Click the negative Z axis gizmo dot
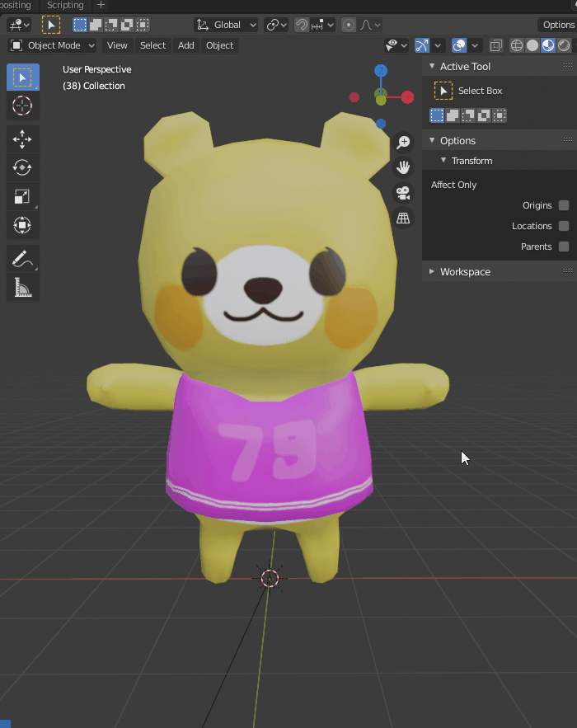The image size is (577, 728). tap(381, 124)
